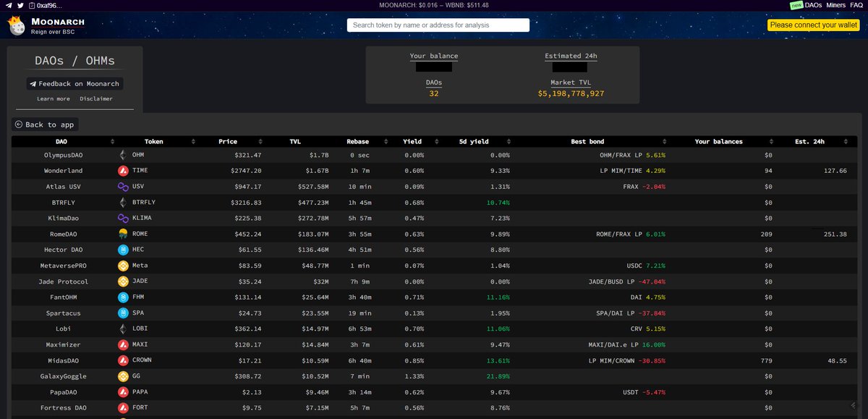The width and height of the screenshot is (868, 419).
Task: Select the MetaversePRO row name
Action: 64,266
